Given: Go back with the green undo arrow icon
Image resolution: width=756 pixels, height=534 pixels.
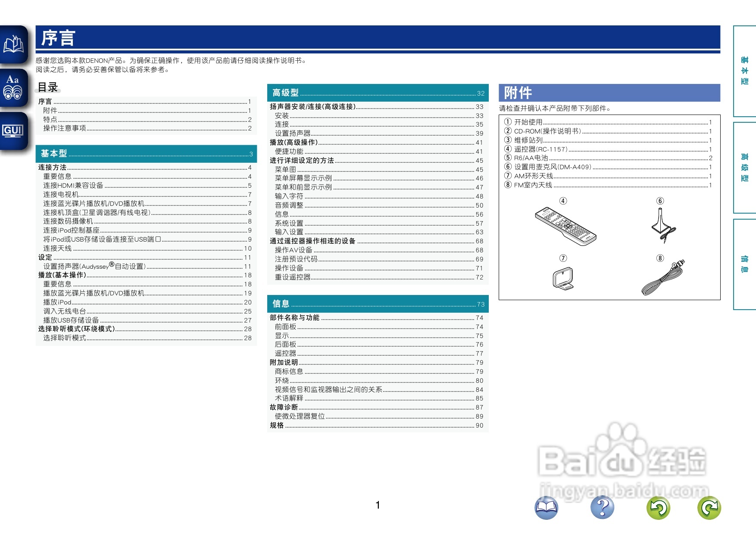Looking at the screenshot, I should (658, 507).
